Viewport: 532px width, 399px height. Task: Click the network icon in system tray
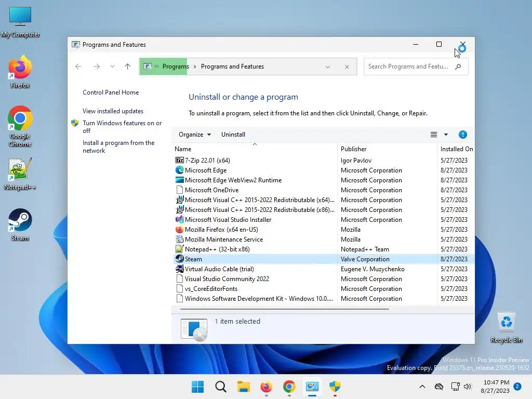(x=455, y=387)
